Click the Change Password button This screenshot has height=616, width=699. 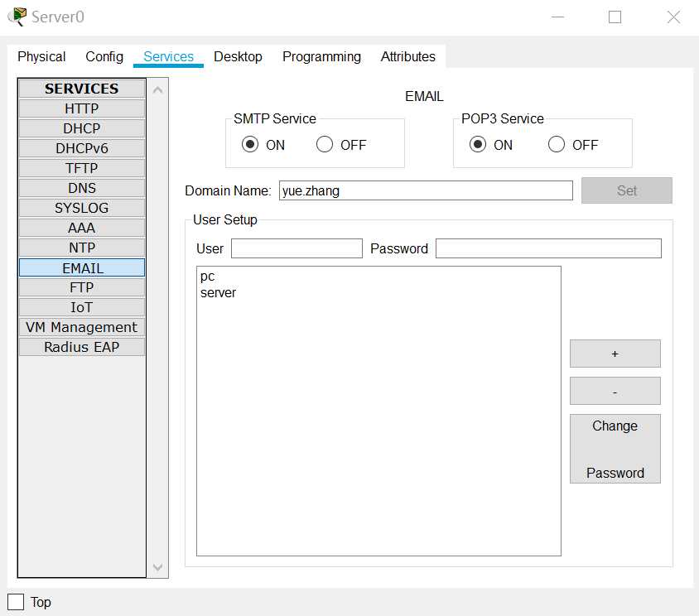click(615, 449)
